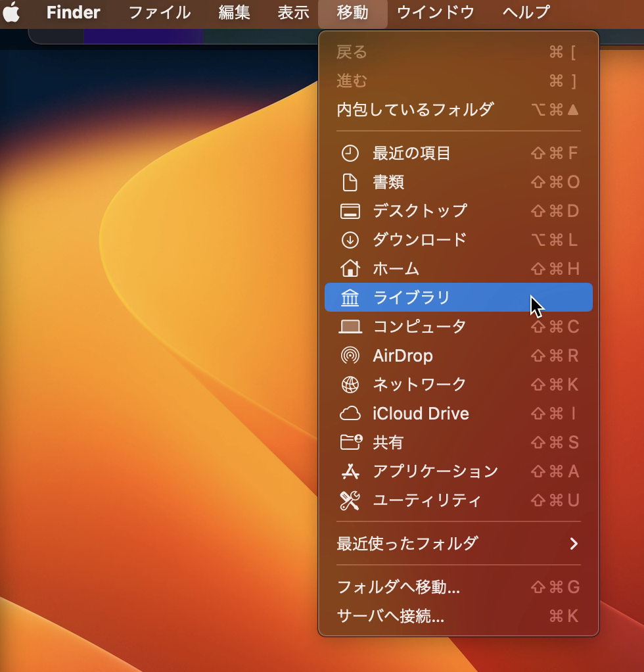Viewport: 644px width, 672px height.
Task: Select 最近の項目 text in menu
Action: [x=411, y=153]
